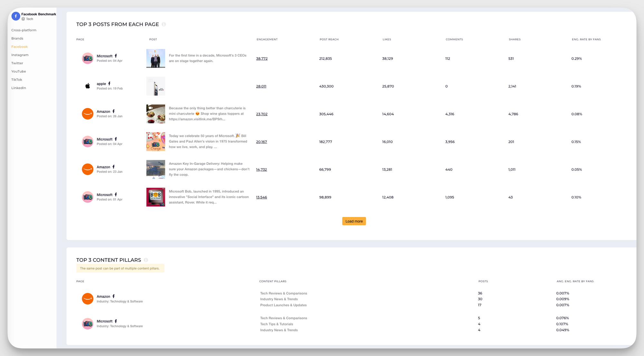Click the shares value 4,786
The image size is (644, 356).
513,114
